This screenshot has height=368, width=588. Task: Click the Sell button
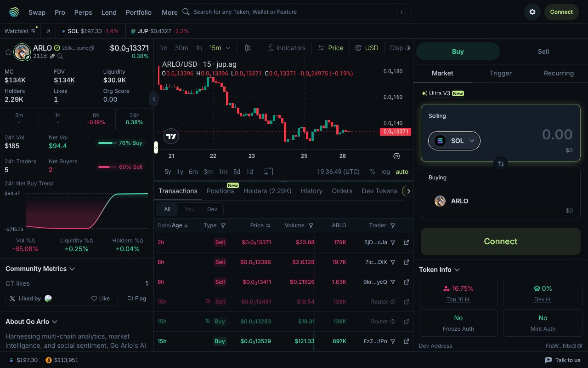(543, 52)
